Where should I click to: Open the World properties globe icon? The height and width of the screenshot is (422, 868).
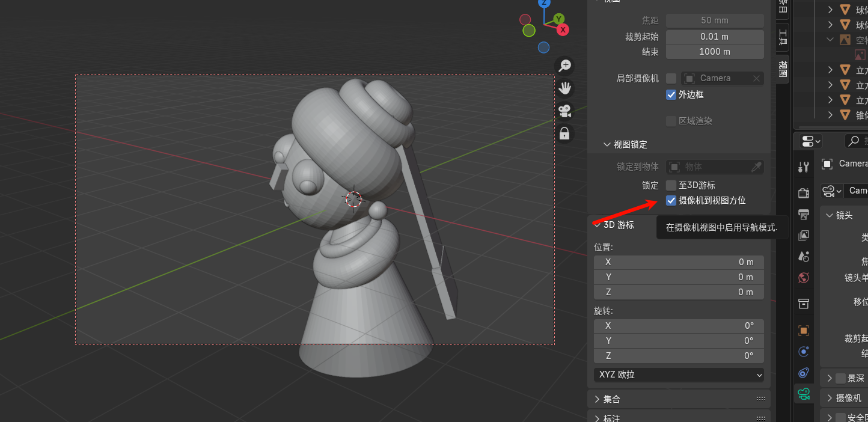804,278
